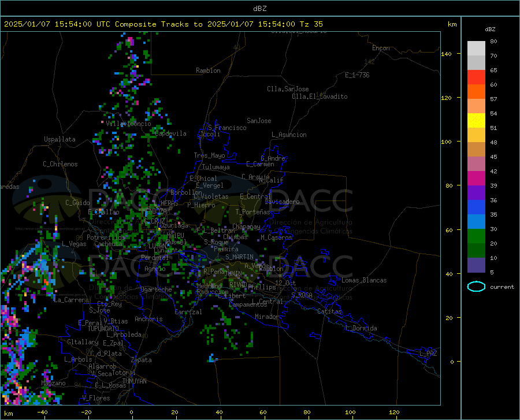Click the 'dBZ' title at window top
520x420 pixels.
(259, 9)
